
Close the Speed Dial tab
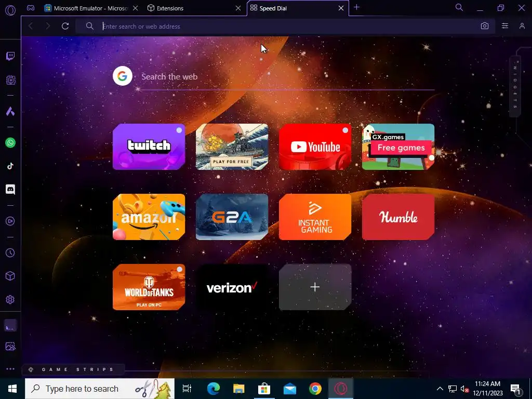click(341, 8)
